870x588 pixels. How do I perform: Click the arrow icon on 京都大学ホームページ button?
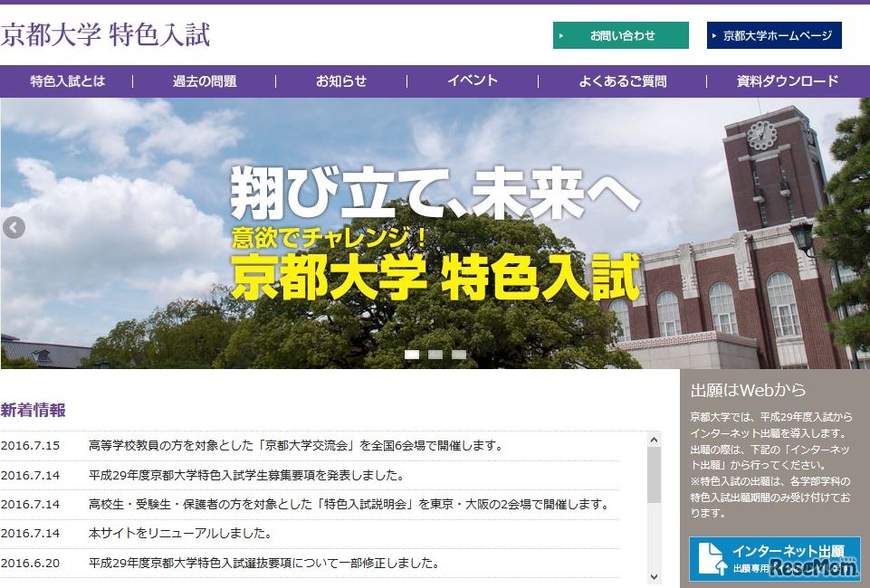click(713, 35)
